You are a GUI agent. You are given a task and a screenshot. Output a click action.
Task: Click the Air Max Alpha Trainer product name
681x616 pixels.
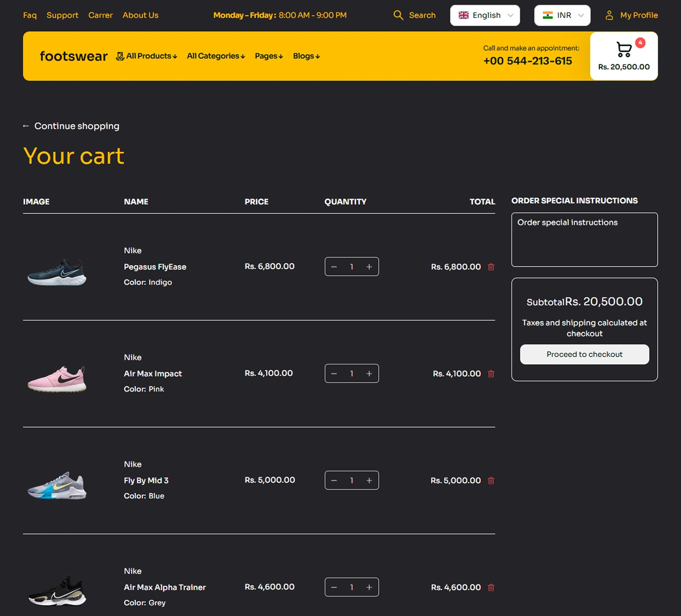point(165,587)
